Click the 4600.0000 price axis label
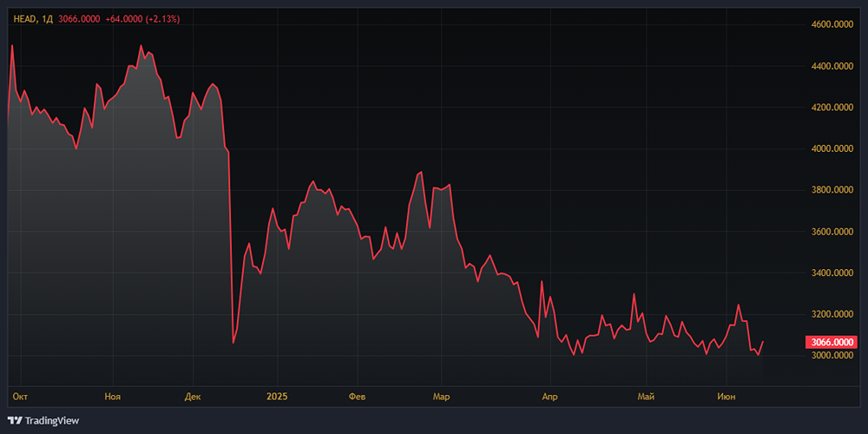This screenshot has width=868, height=434. tap(831, 24)
